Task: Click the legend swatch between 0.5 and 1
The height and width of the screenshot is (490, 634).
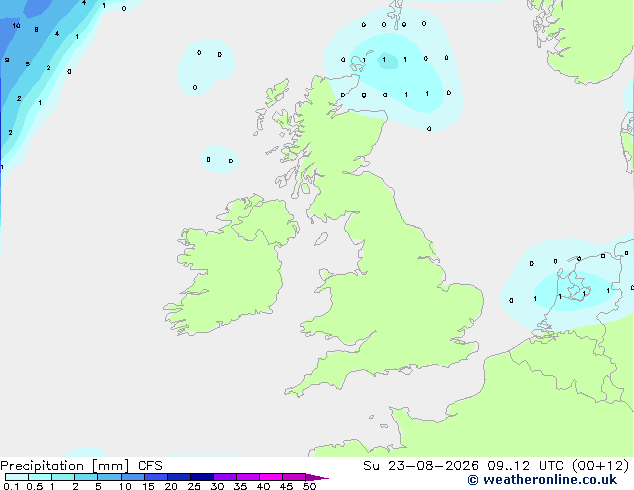Action: pyautogui.click(x=40, y=477)
